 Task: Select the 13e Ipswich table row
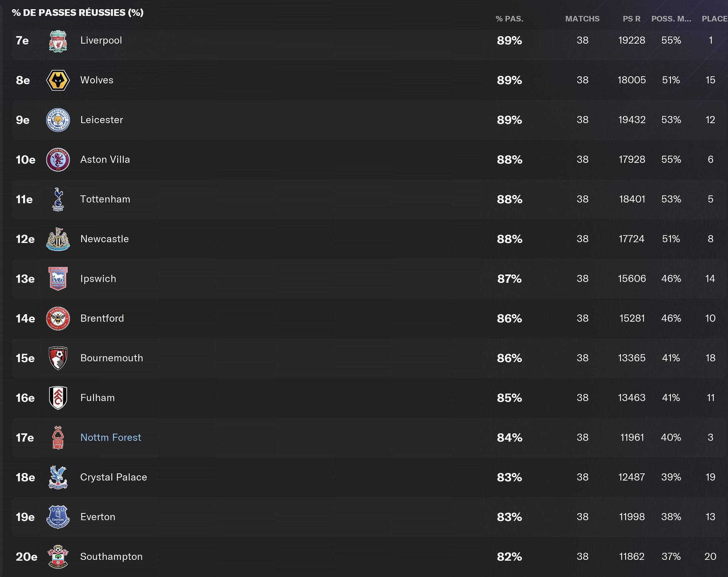[x=370, y=279]
